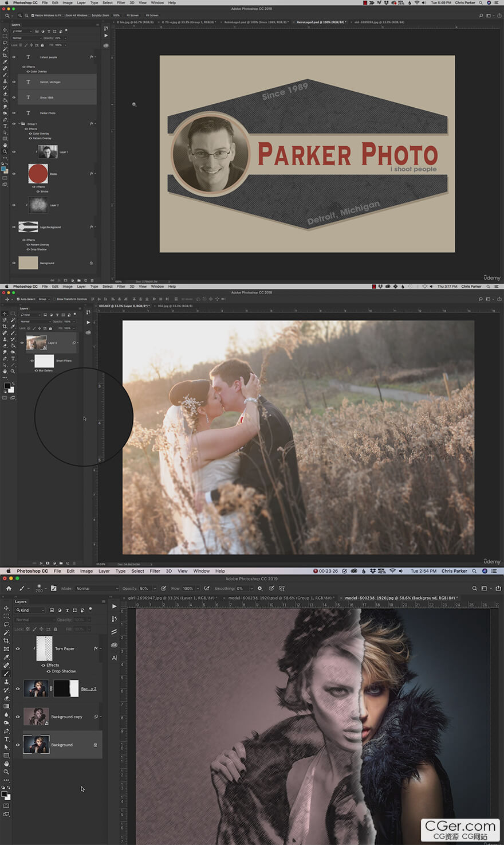The image size is (504, 845).
Task: Click the Fit Screen button
Action: point(133,15)
